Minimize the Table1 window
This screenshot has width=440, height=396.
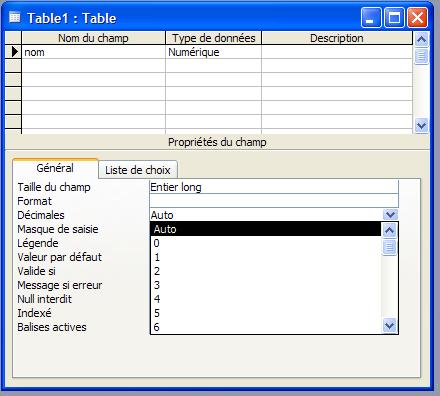[x=371, y=17]
